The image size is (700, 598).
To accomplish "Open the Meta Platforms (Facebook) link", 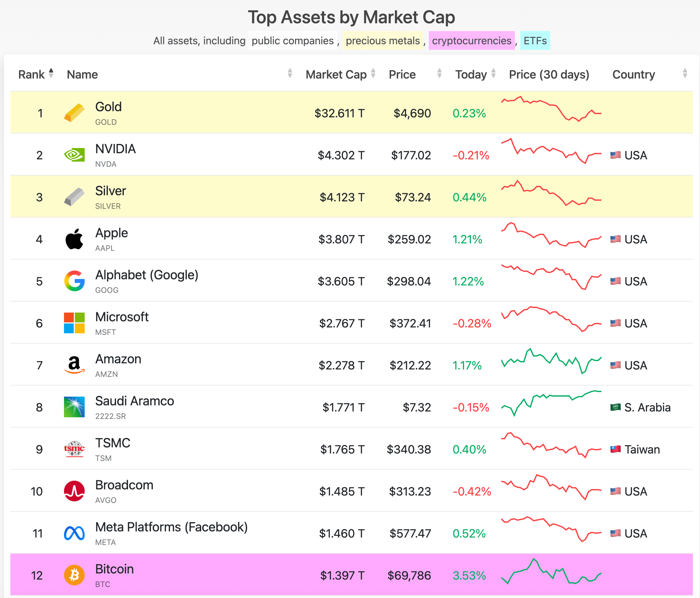I will coord(171,527).
